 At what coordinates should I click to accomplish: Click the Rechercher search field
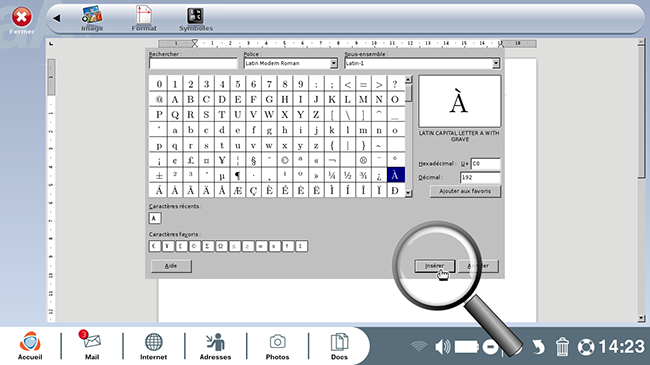(193, 63)
